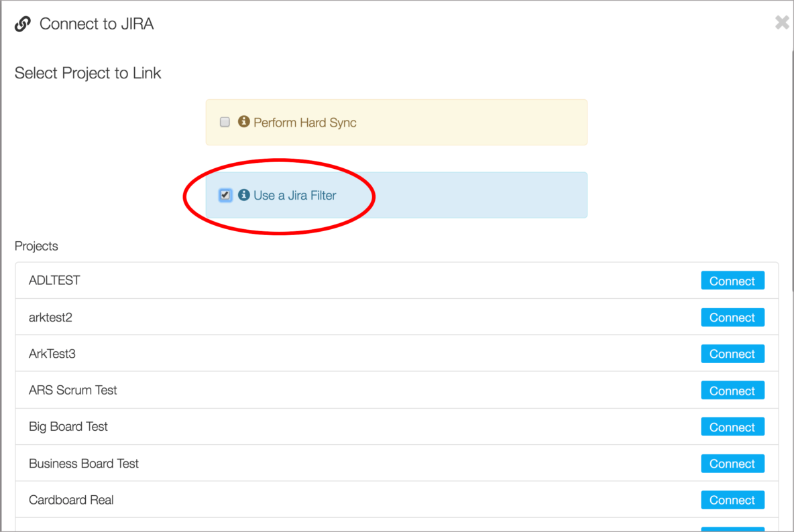The image size is (794, 532).
Task: Uncheck the Use a Jira Filter checkbox
Action: (225, 195)
